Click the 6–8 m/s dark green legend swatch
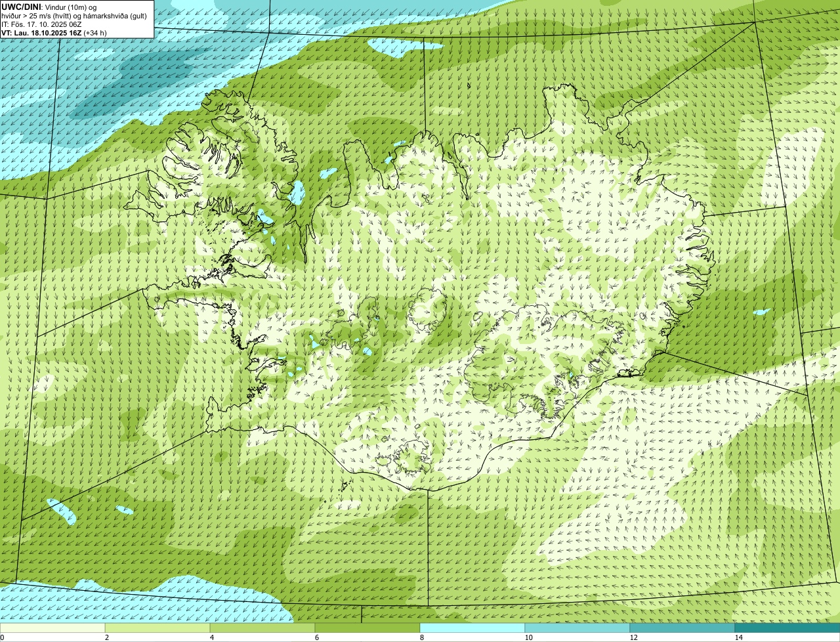840x642 pixels. [x=367, y=628]
